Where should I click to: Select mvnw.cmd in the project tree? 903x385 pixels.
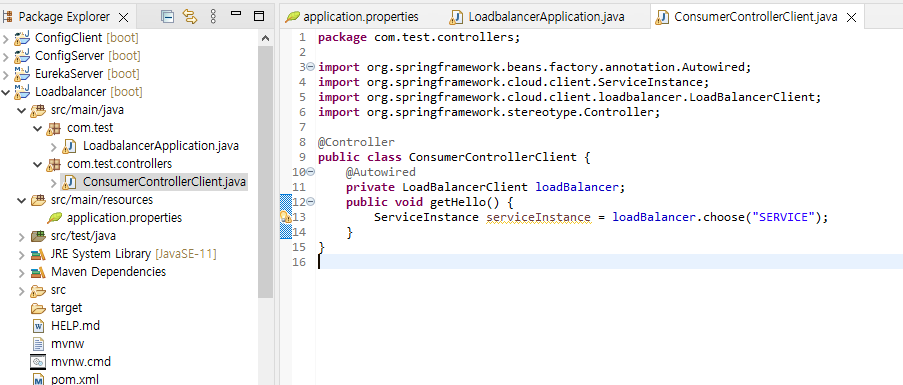[81, 362]
